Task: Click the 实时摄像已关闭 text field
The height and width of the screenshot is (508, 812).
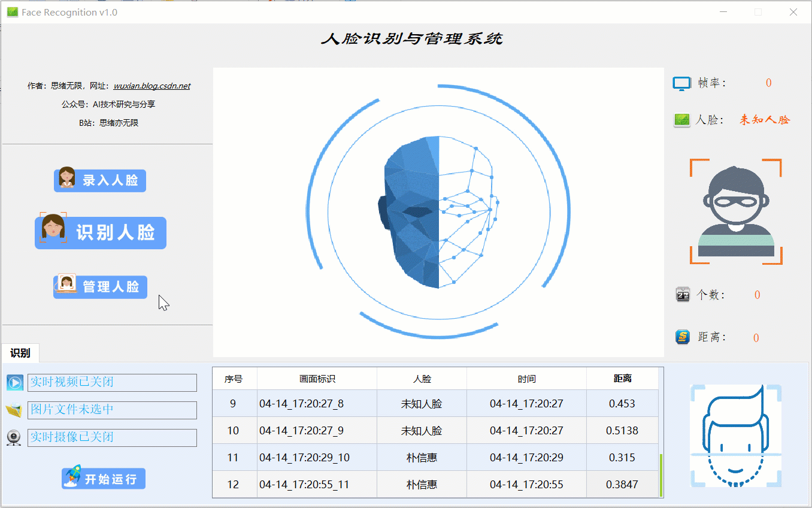Action: (112, 438)
